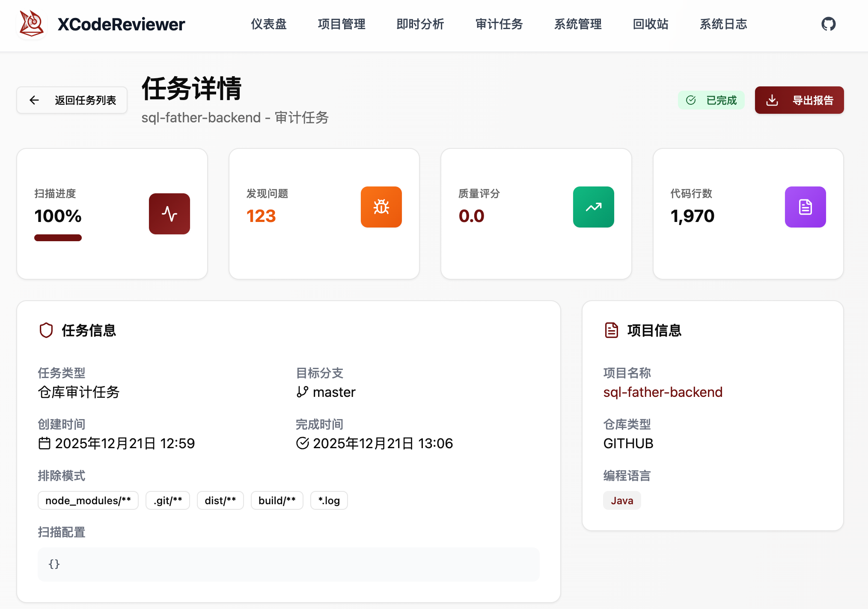This screenshot has height=609, width=868.
Task: Click the back arrow in 返回任务列表 button
Action: click(x=34, y=100)
